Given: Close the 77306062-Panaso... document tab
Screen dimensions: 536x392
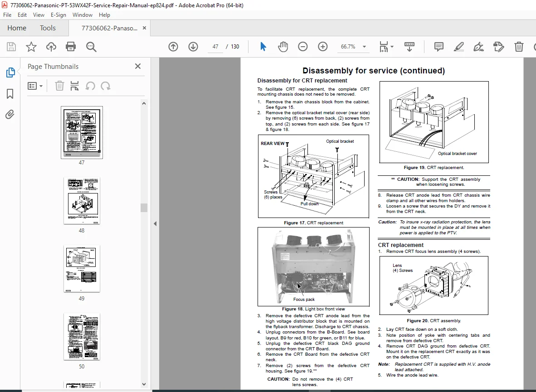Looking at the screenshot, I should click(144, 28).
